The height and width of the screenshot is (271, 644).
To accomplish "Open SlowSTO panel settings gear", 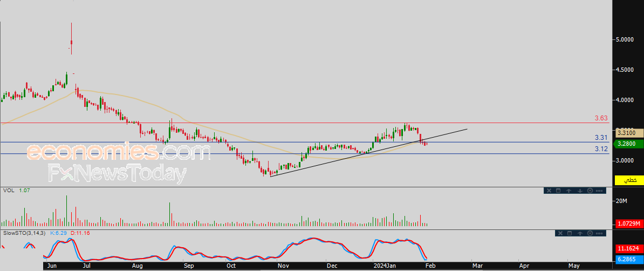I will (590, 233).
